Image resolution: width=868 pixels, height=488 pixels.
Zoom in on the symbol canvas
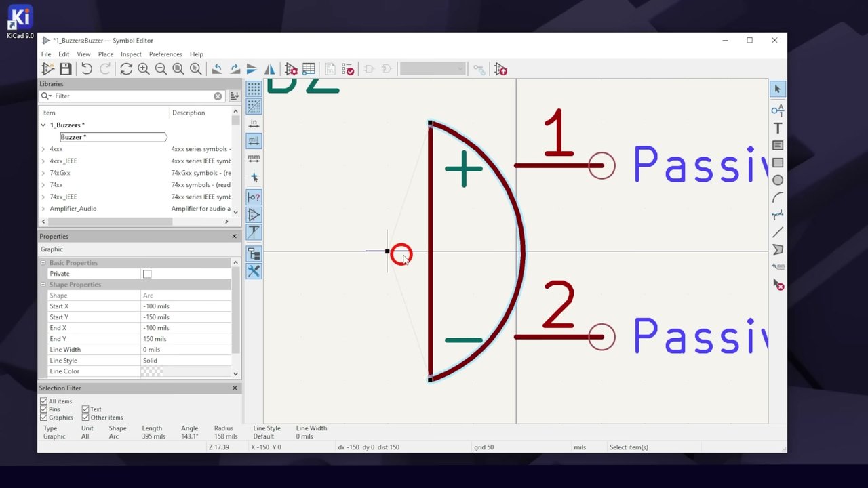click(144, 69)
